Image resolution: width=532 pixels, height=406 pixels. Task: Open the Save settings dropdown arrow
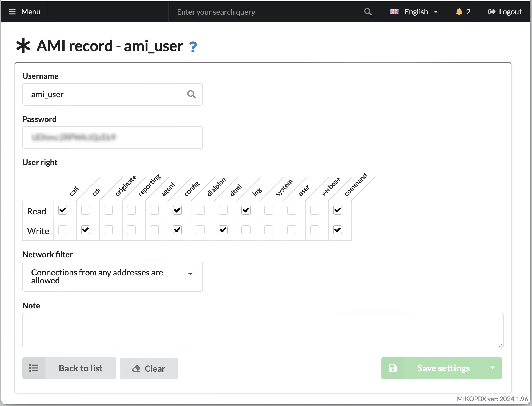[x=492, y=368]
